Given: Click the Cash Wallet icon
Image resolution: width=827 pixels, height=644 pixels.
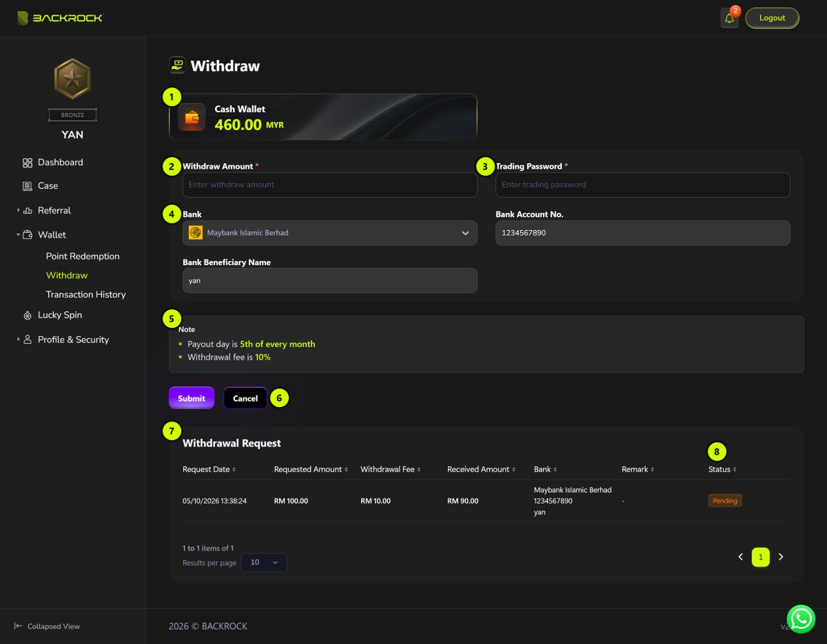Looking at the screenshot, I should click(192, 117).
